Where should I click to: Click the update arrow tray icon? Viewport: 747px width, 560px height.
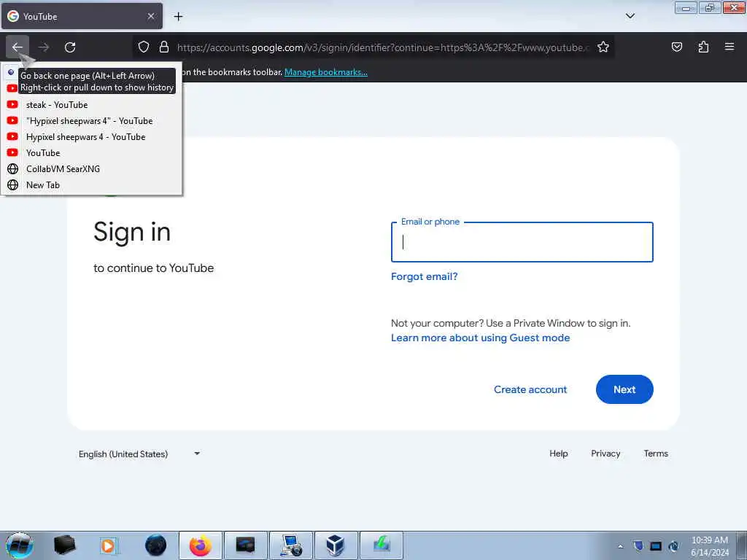click(x=673, y=546)
